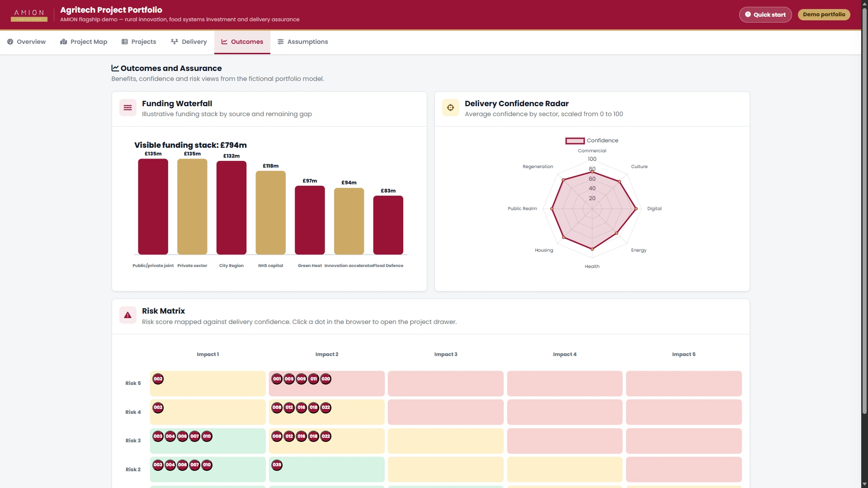This screenshot has height=488, width=868.
Task: Click the Energy data point on radar
Action: click(617, 233)
